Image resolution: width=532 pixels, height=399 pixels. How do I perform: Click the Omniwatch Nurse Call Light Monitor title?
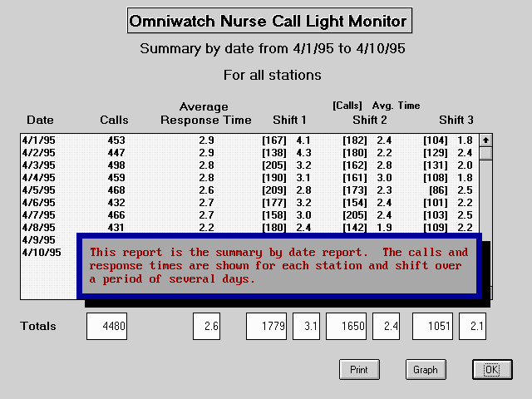(x=268, y=22)
